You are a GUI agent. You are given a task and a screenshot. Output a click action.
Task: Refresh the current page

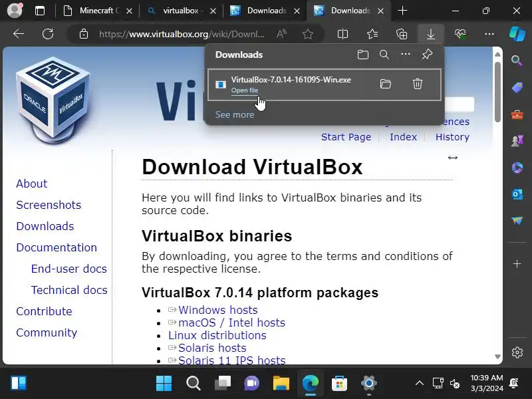[48, 34]
